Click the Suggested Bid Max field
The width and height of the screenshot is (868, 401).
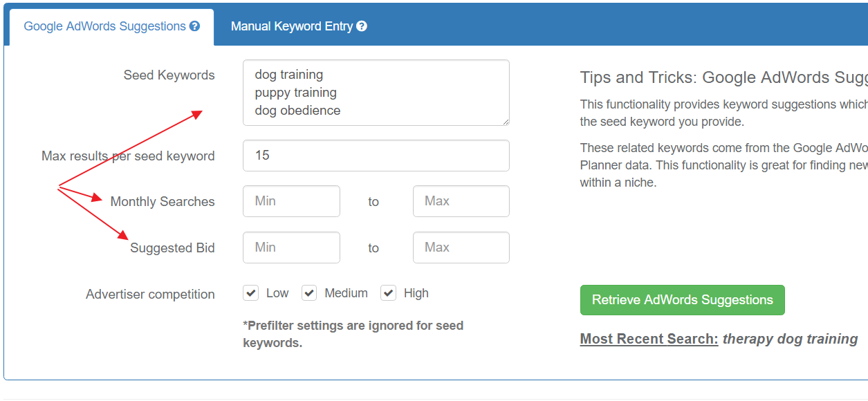[461, 248]
